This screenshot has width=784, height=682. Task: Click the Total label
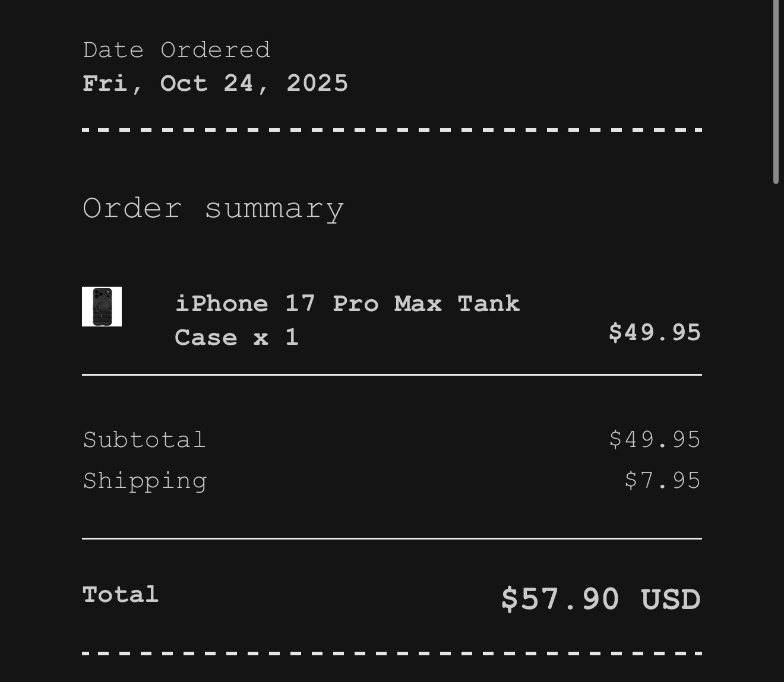(x=121, y=595)
